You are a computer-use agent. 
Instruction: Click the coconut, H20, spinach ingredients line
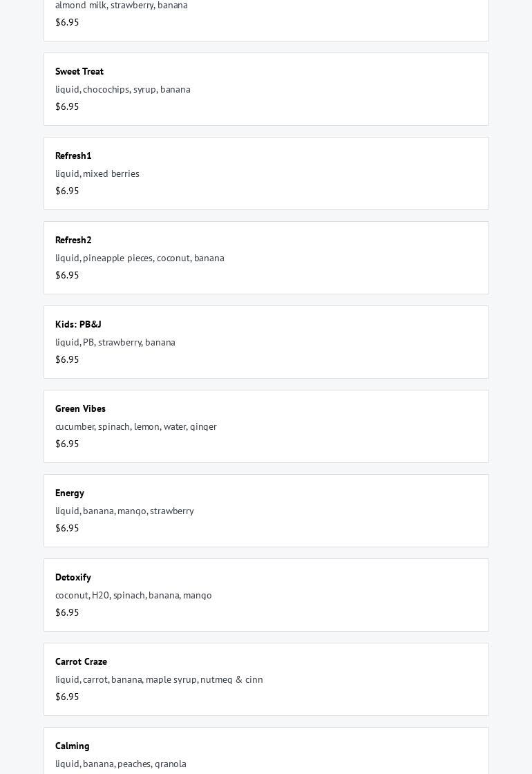click(133, 595)
